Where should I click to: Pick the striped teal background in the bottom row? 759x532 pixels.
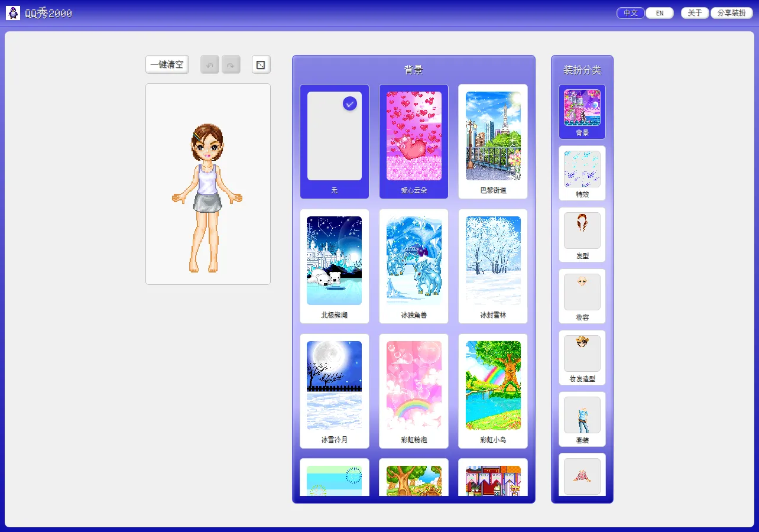[335, 478]
